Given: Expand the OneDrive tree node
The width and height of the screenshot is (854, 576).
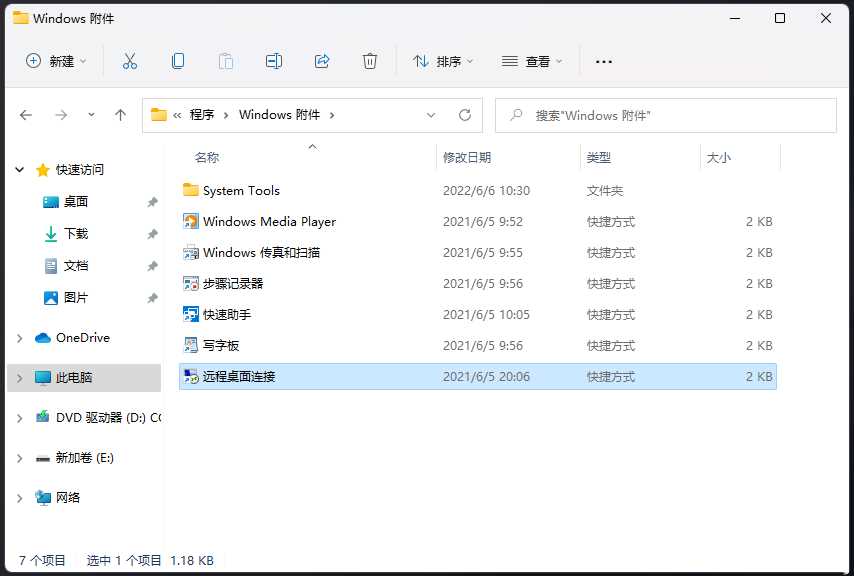Looking at the screenshot, I should [20, 338].
